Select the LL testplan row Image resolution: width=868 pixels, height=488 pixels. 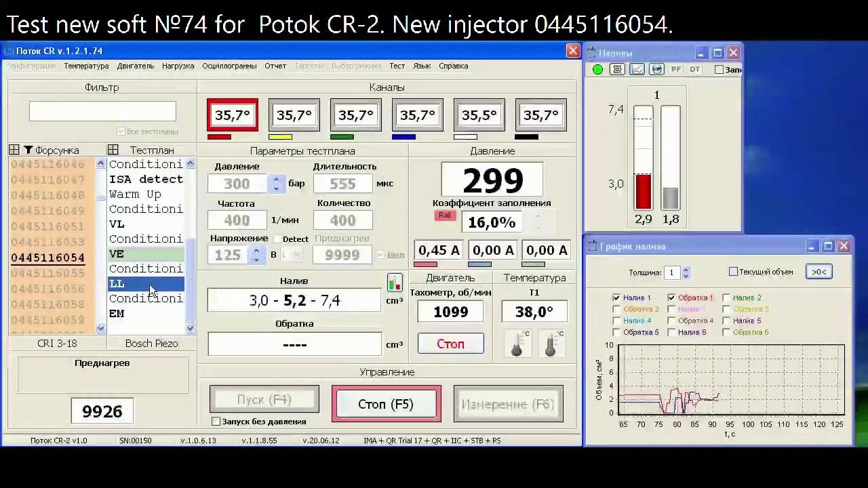pos(146,283)
